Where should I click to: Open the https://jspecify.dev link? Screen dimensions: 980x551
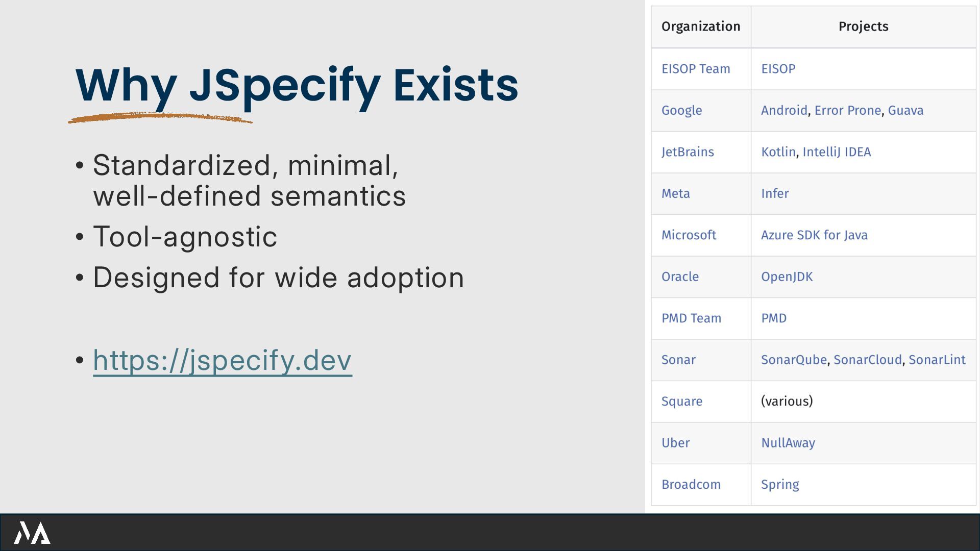pos(222,360)
